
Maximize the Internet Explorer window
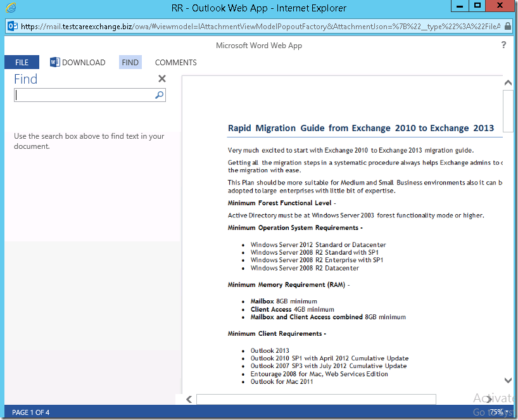pos(477,6)
